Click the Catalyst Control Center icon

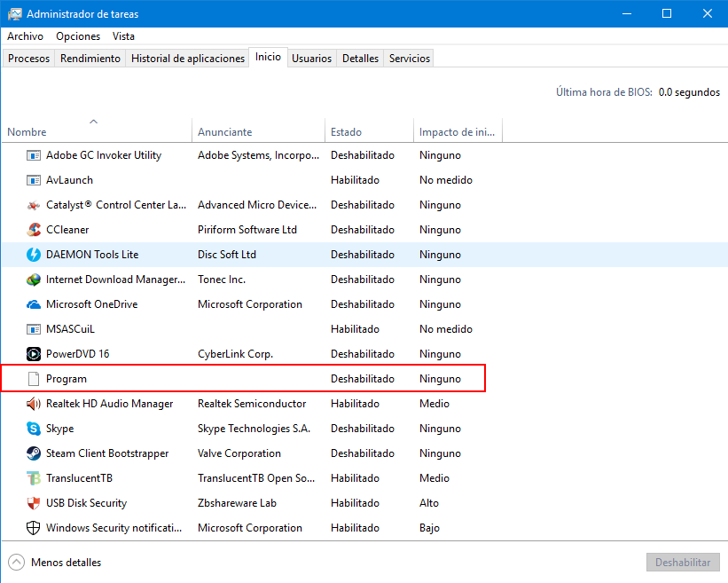pyautogui.click(x=34, y=205)
